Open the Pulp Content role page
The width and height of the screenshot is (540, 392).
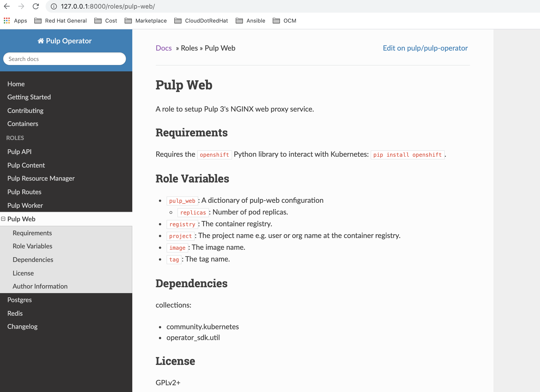26,165
